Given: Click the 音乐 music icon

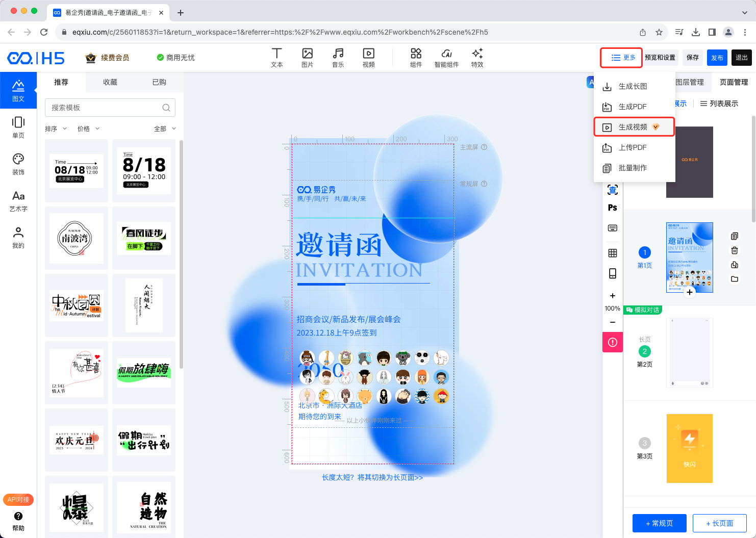Looking at the screenshot, I should pyautogui.click(x=338, y=58).
